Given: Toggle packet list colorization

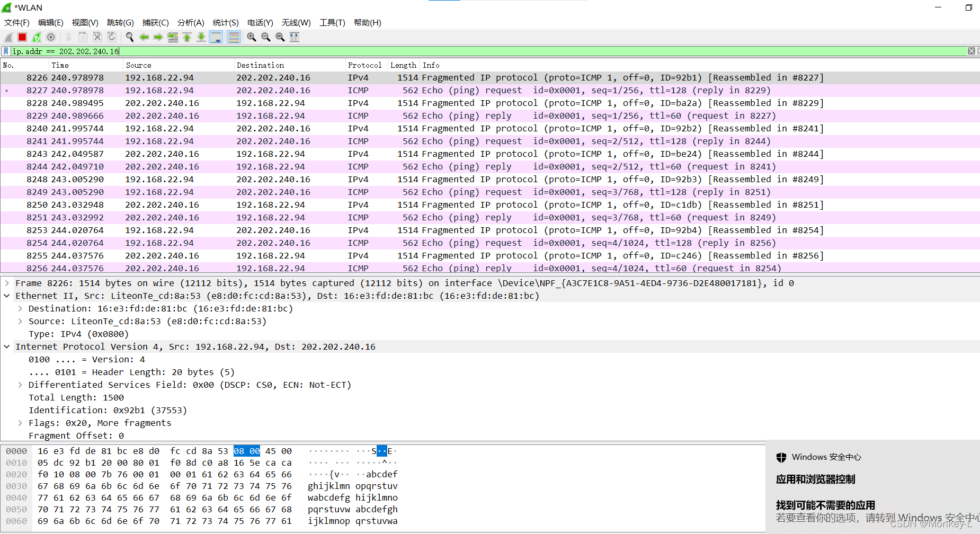Looking at the screenshot, I should (234, 37).
